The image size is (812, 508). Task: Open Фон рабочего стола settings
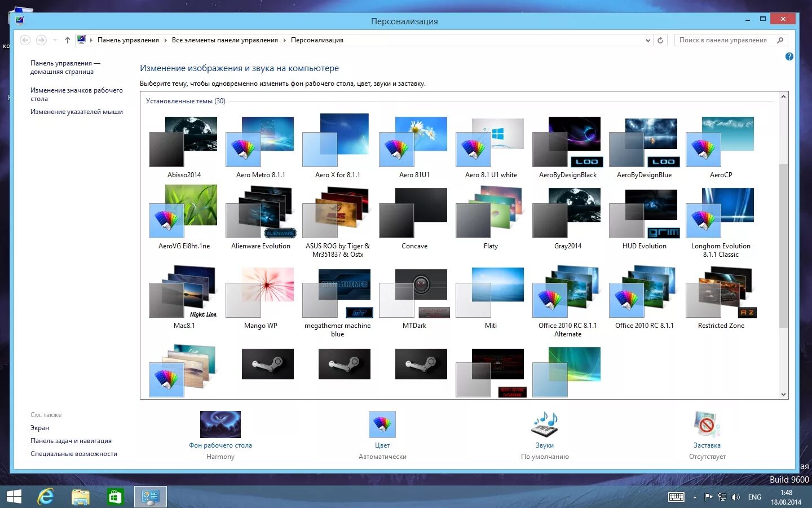pyautogui.click(x=220, y=435)
